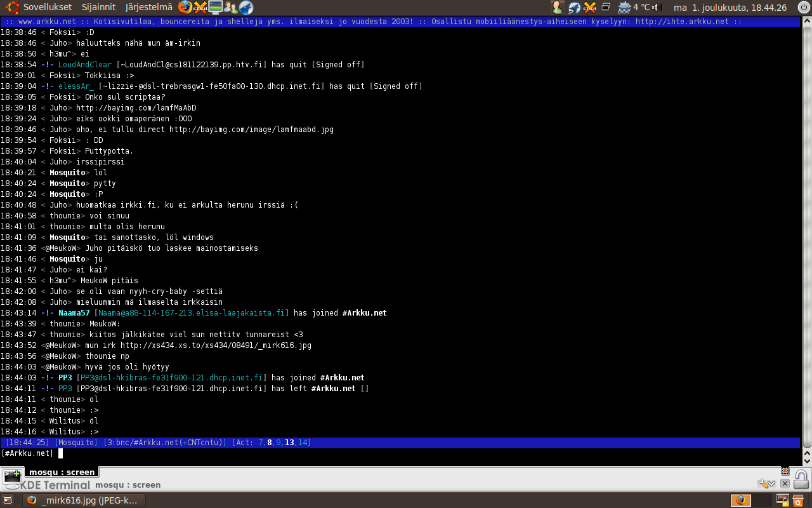Create new terminal session with Konsole icon

click(12, 476)
